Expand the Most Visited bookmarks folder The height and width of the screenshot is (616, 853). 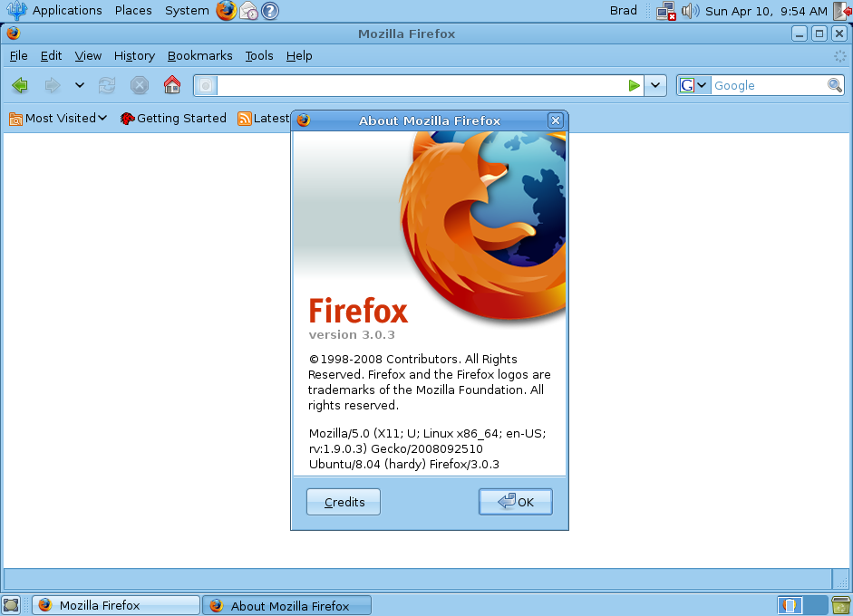pyautogui.click(x=58, y=119)
